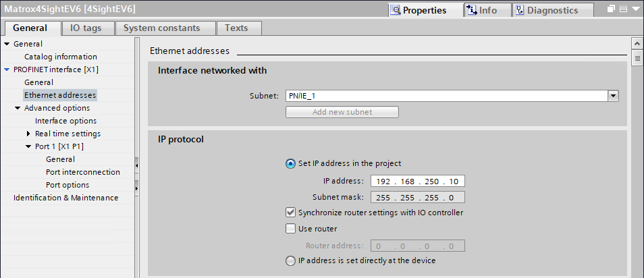Collapse the PROFINET interface [X1] node
This screenshot has width=644, height=278.
pyautogui.click(x=7, y=69)
